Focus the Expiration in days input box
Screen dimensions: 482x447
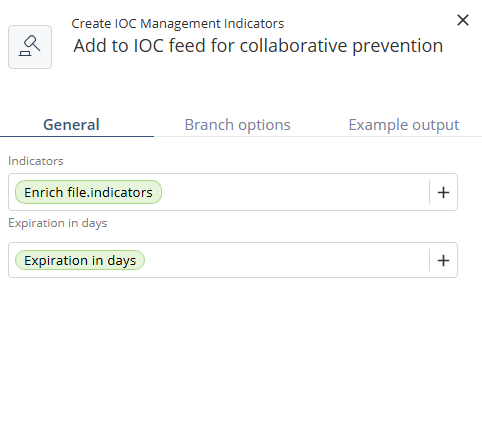coord(287,260)
